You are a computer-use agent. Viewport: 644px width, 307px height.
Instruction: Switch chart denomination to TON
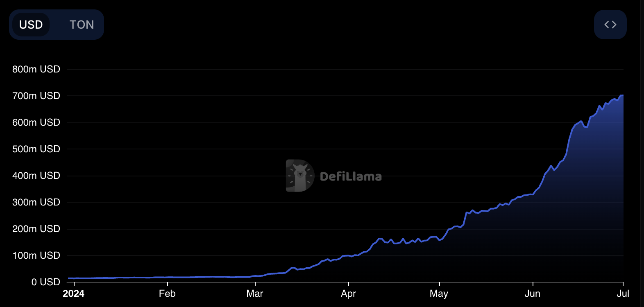tap(82, 25)
